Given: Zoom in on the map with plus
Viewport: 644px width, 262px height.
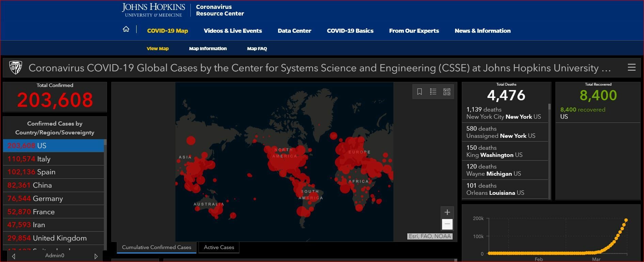Looking at the screenshot, I should pos(447,212).
